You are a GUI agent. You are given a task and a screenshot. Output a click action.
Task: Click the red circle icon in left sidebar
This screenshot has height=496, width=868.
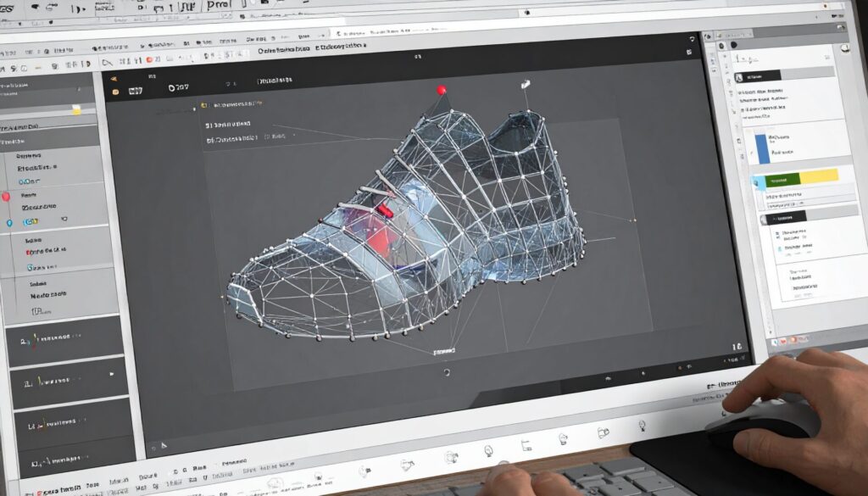(7, 196)
